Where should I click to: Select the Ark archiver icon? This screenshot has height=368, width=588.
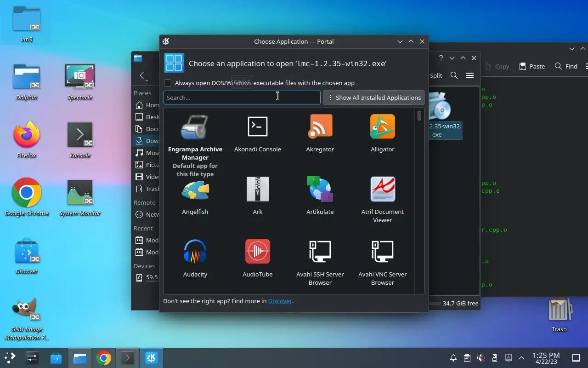coord(258,189)
